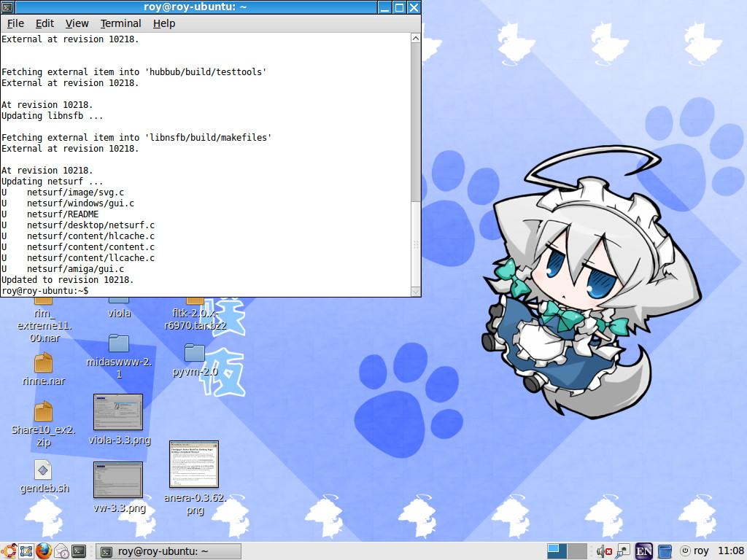Click the 'Updated to revision 10218.' line
747x560 pixels.
point(68,279)
